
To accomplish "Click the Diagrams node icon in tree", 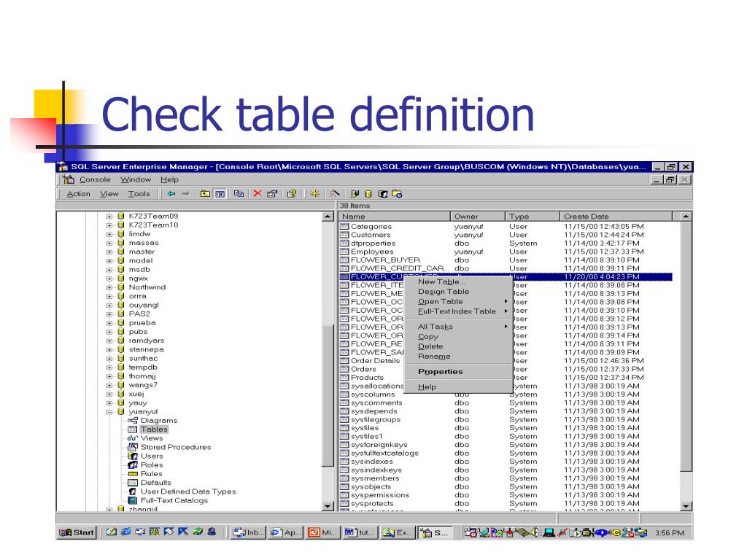I will tap(133, 421).
